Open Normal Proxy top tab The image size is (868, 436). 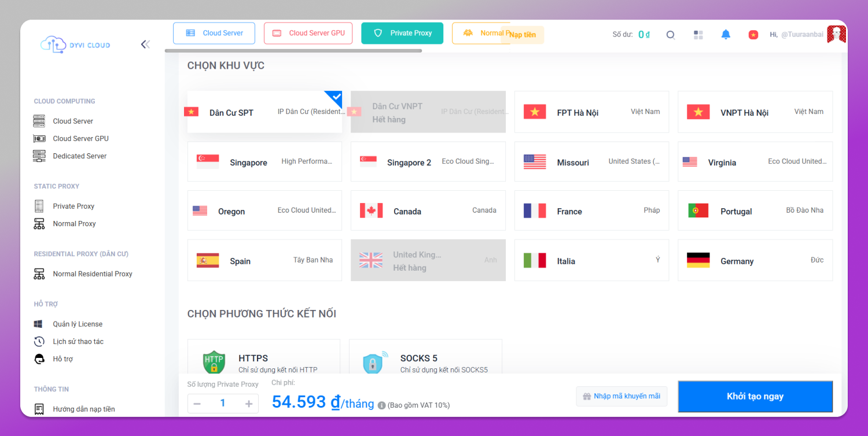pyautogui.click(x=480, y=33)
